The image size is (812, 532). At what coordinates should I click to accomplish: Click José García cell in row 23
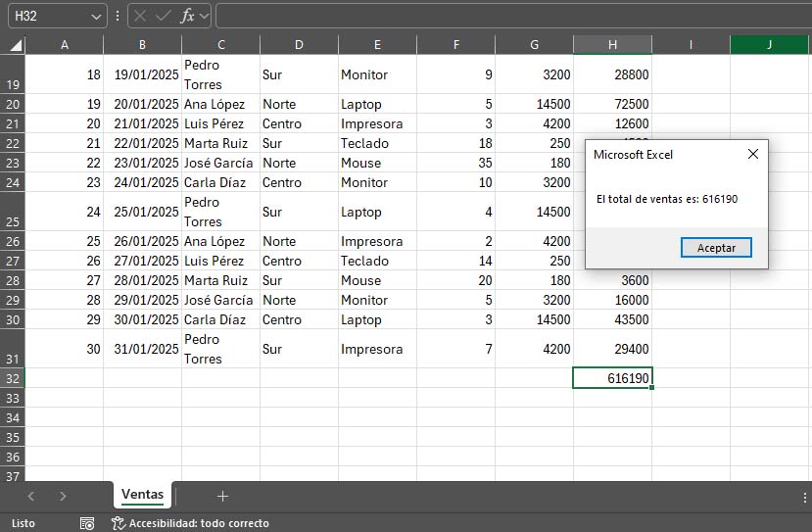point(221,163)
